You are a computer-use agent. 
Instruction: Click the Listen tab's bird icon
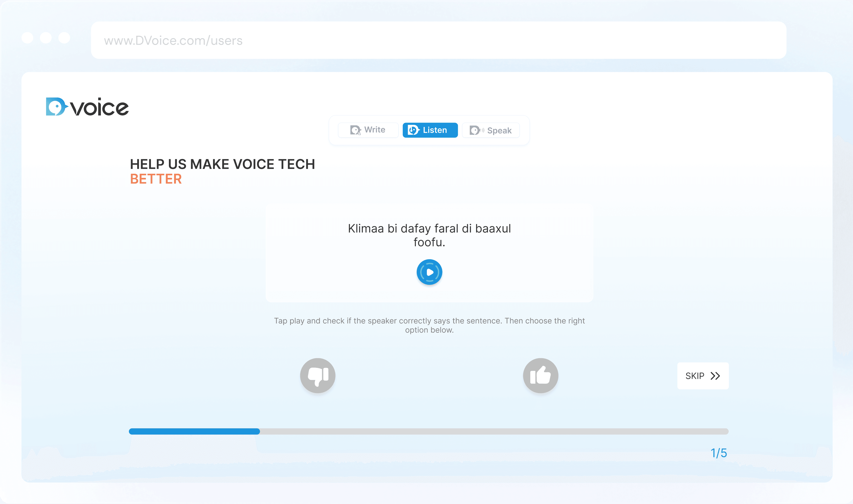tap(414, 130)
